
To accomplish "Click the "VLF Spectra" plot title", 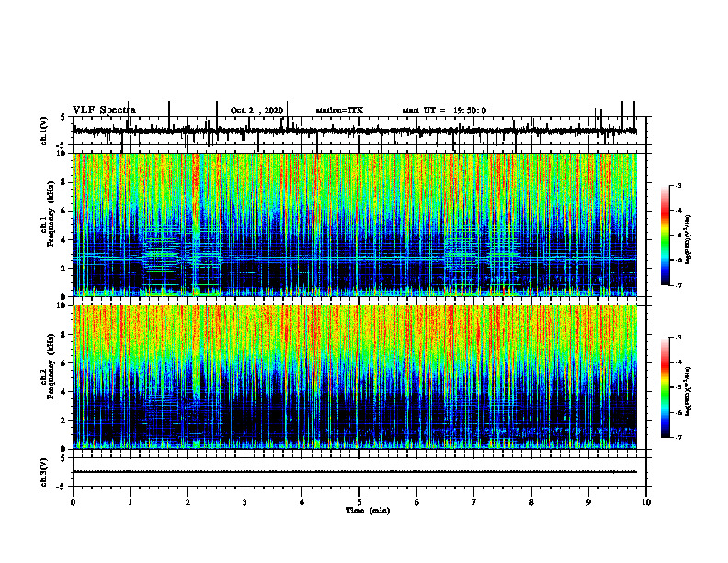I will coord(104,110).
